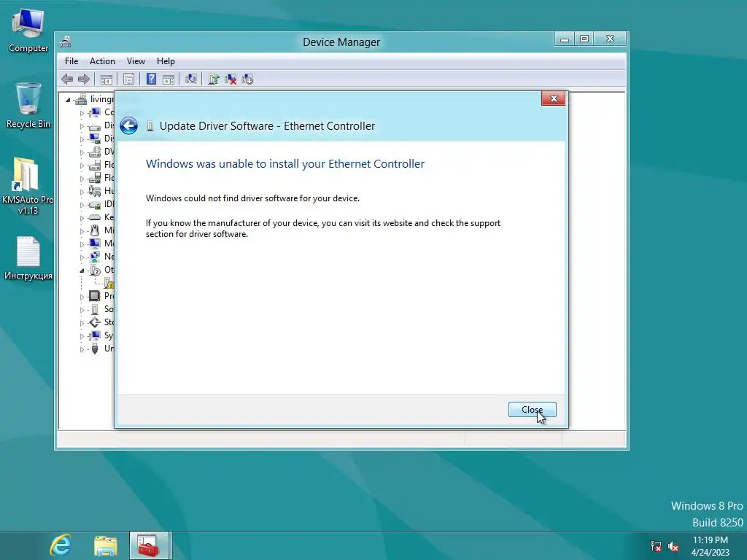The height and width of the screenshot is (560, 747).
Task: Click the Disable device toolbar icon with down arrow
Action: (248, 79)
